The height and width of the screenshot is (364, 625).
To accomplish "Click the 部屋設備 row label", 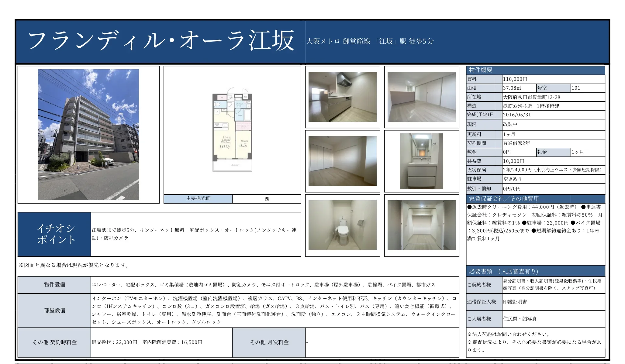I will coord(55,310).
